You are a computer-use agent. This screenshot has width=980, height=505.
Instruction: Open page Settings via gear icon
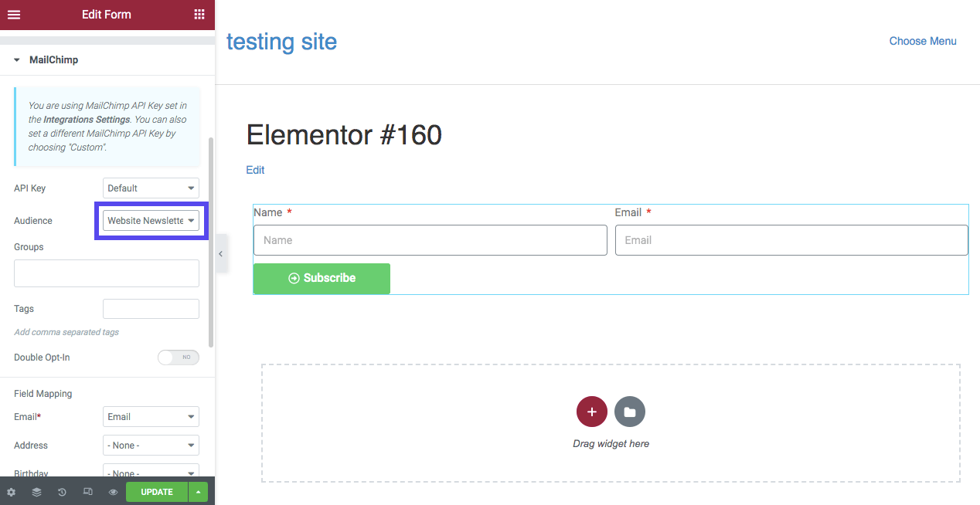11,491
